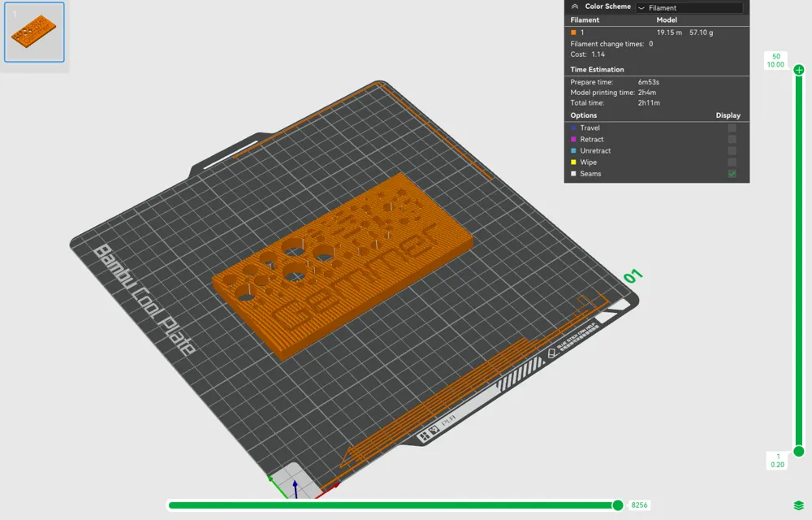The image size is (812, 520).
Task: Click the blue Travel legend swatch
Action: [x=574, y=128]
